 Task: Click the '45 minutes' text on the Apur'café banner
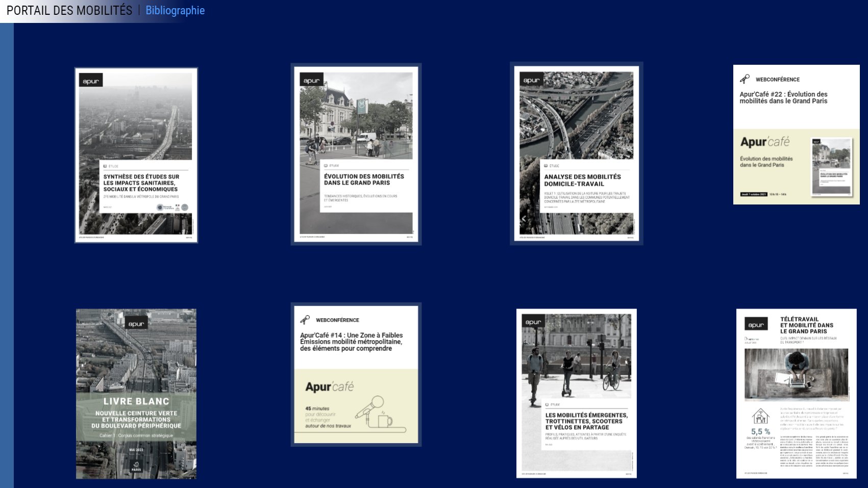coord(317,408)
